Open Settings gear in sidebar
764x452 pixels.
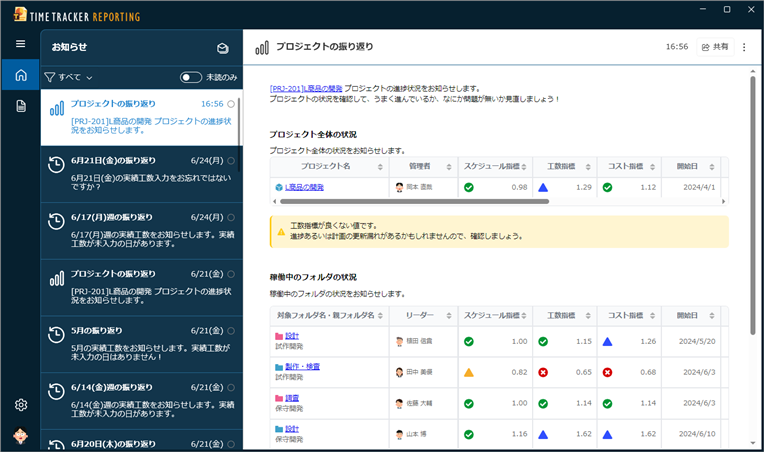click(20, 405)
